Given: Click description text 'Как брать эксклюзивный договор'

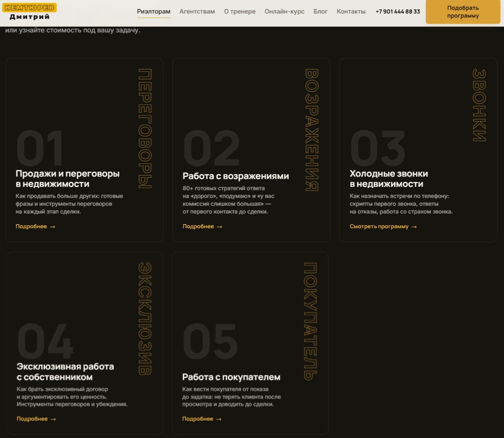Looking at the screenshot, I should click(72, 397).
